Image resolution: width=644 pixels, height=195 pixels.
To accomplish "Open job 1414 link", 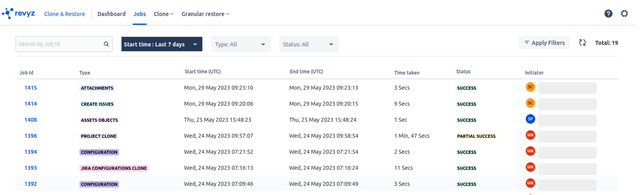I will pos(31,104).
